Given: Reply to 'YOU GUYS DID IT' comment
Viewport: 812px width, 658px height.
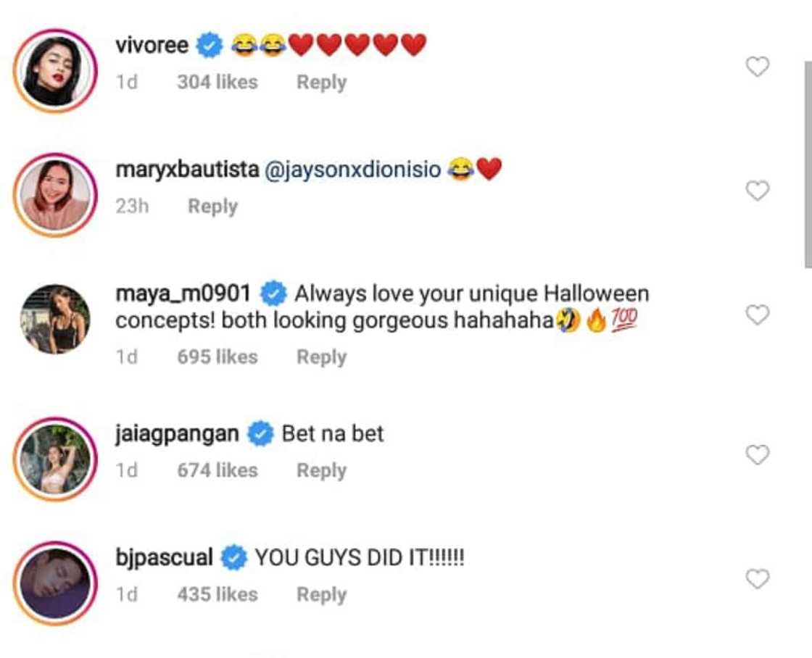Looking at the screenshot, I should (321, 594).
